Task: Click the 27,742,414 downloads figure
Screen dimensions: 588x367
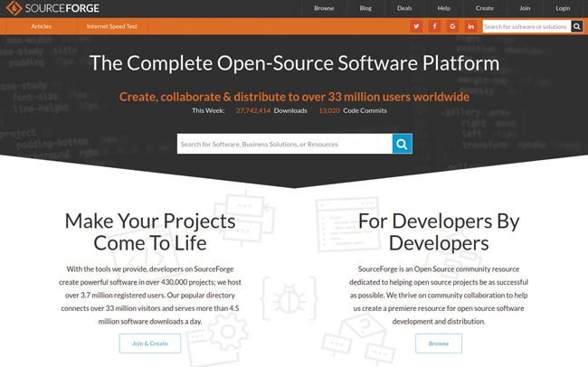Action: 253,110
